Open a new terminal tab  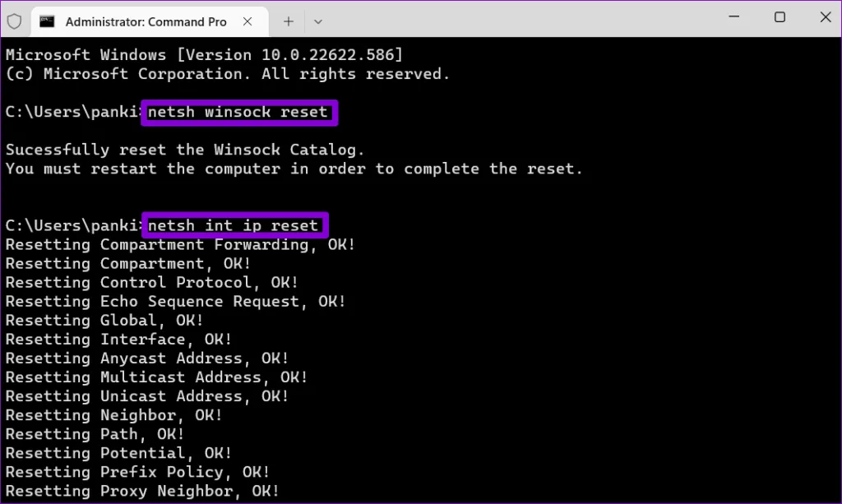click(x=288, y=21)
